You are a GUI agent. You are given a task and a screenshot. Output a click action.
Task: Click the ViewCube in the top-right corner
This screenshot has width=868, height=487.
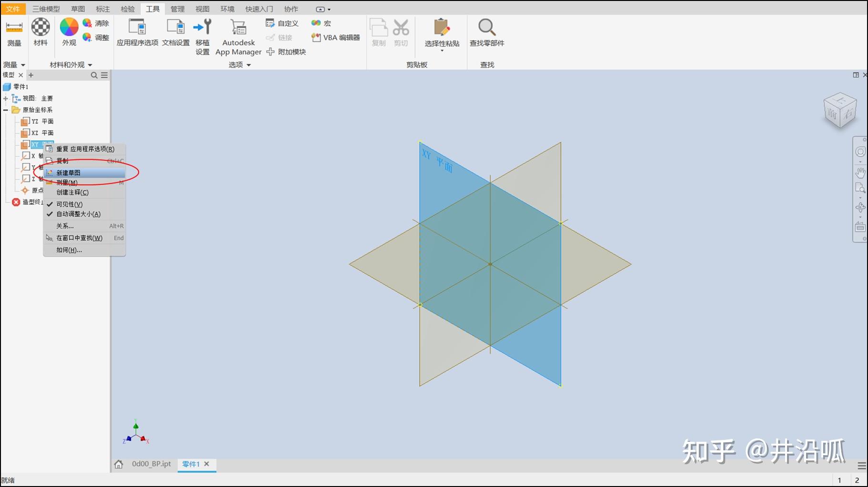(x=840, y=109)
